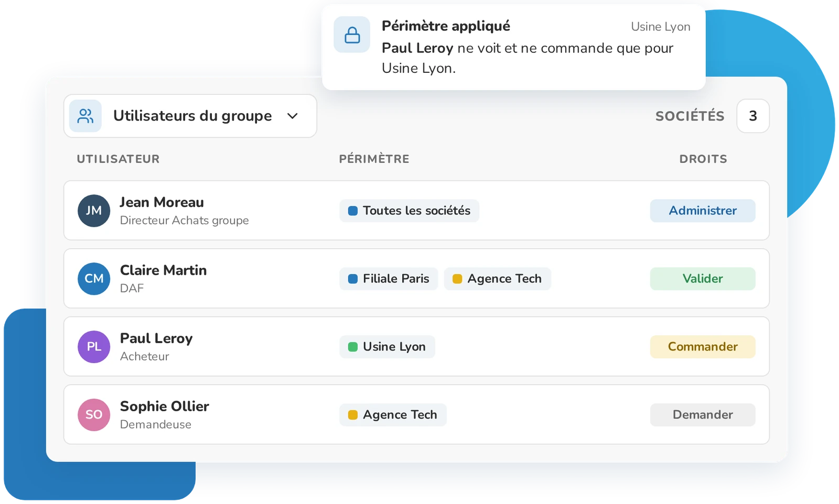
Task: Click the Acheteur role text
Action: (144, 356)
